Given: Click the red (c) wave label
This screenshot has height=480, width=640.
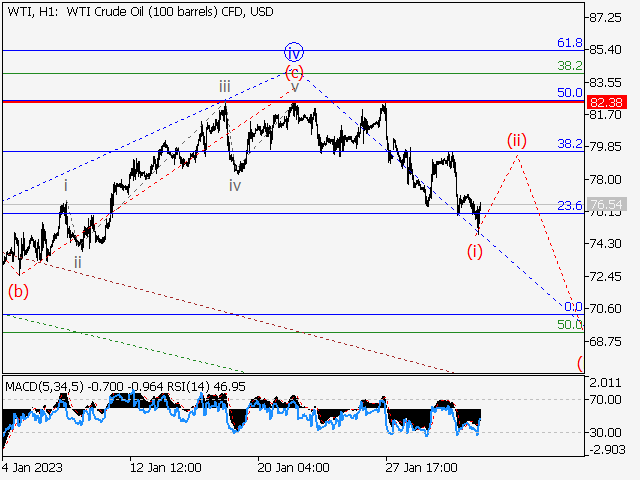Looking at the screenshot, I should click(x=294, y=73).
